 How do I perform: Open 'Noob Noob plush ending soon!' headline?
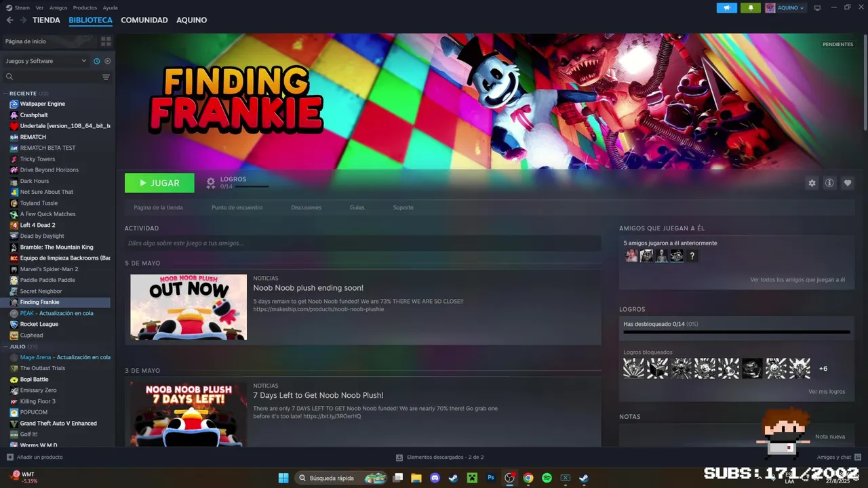click(308, 288)
